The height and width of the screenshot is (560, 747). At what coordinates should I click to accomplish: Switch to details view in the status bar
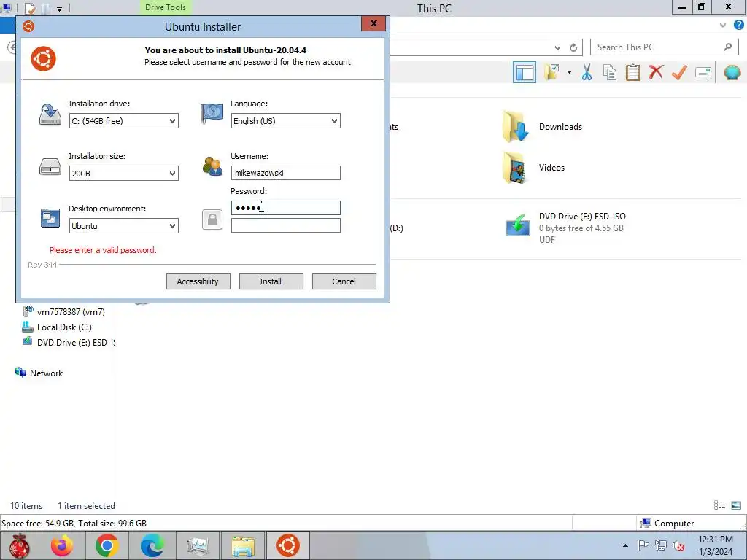(x=719, y=505)
